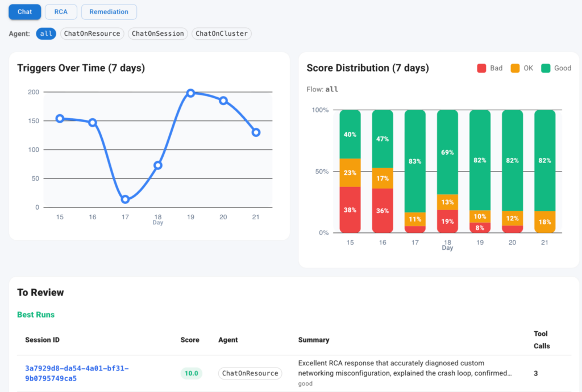Viewport: 582px width, 392px height.
Task: Click the Agent column header
Action: click(228, 340)
